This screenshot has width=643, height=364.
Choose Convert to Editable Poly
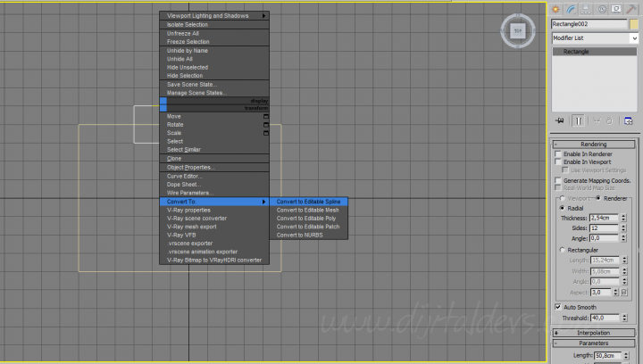coord(306,219)
